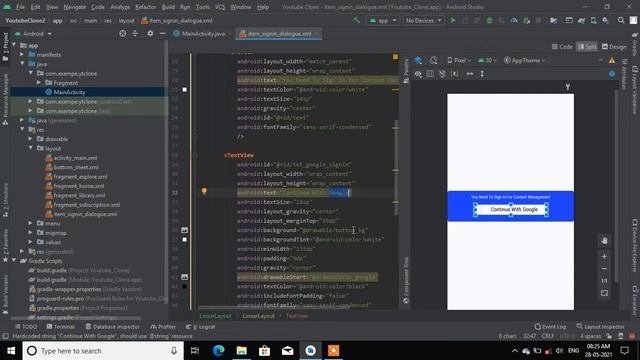Open the app run configuration dropdown
The image size is (640, 360).
383,20
